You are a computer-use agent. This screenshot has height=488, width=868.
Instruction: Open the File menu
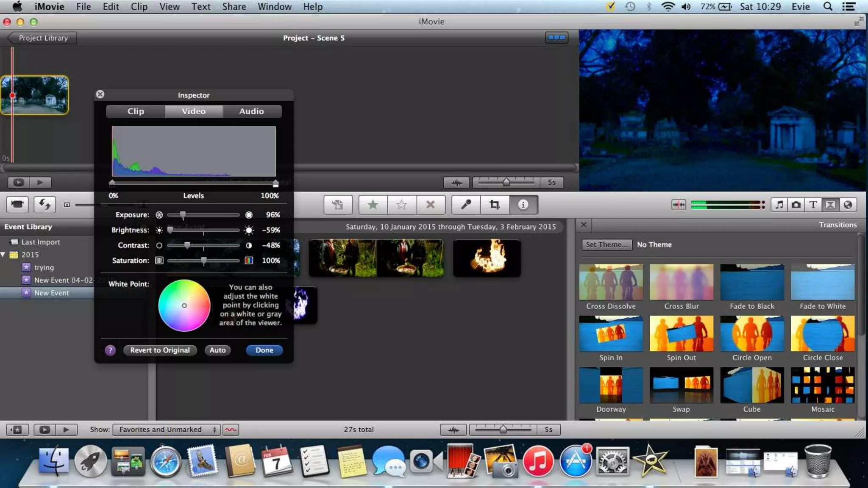tap(83, 7)
